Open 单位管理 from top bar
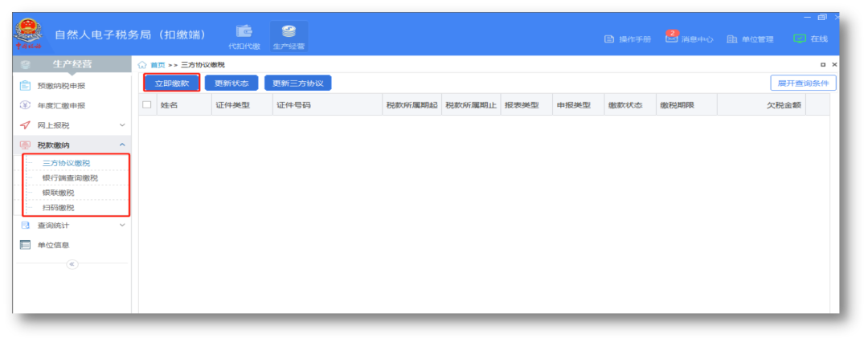The height and width of the screenshot is (342, 868). pyautogui.click(x=750, y=39)
